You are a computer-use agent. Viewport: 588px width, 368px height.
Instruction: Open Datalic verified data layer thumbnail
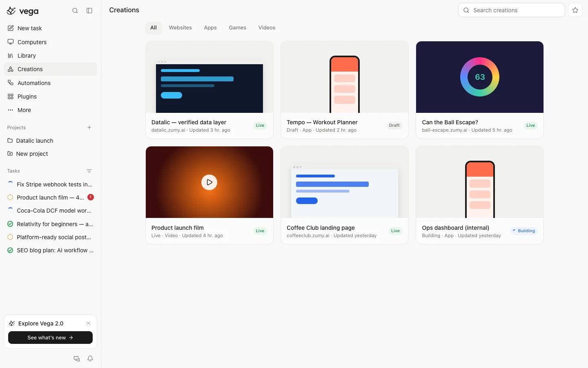[209, 77]
